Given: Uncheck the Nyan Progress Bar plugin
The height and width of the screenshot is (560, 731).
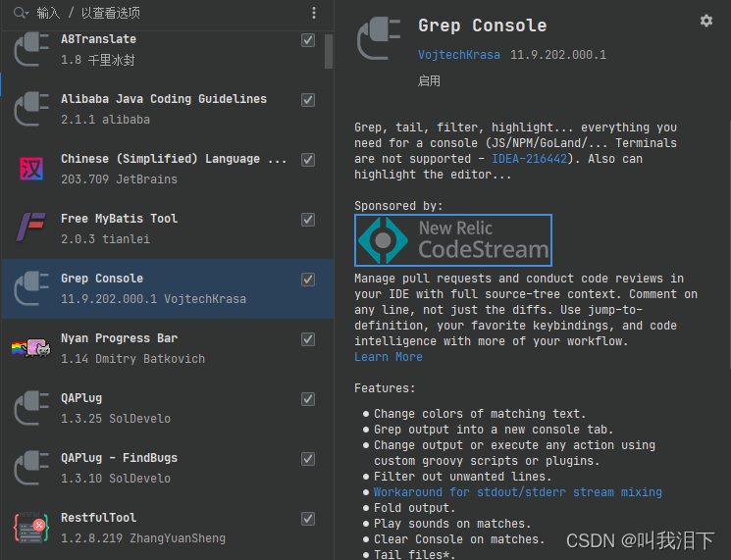Looking at the screenshot, I should coord(308,339).
